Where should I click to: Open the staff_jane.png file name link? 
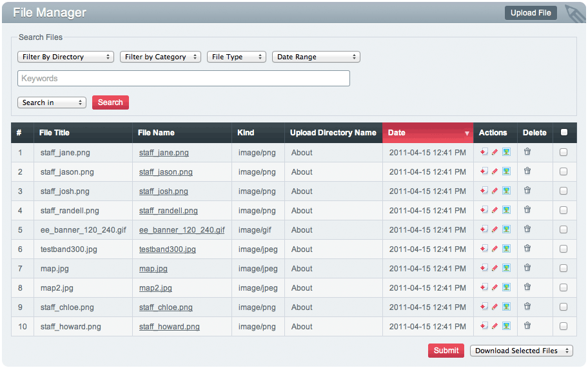(x=164, y=153)
